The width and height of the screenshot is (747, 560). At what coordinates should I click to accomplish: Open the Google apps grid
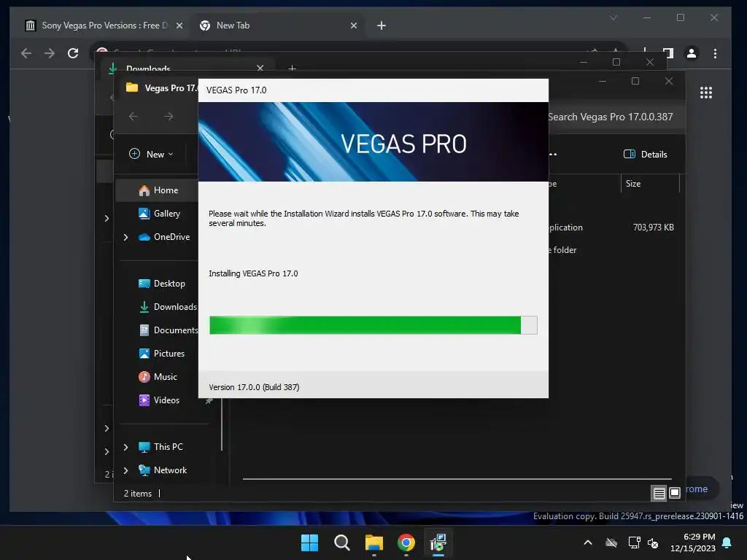coord(706,93)
